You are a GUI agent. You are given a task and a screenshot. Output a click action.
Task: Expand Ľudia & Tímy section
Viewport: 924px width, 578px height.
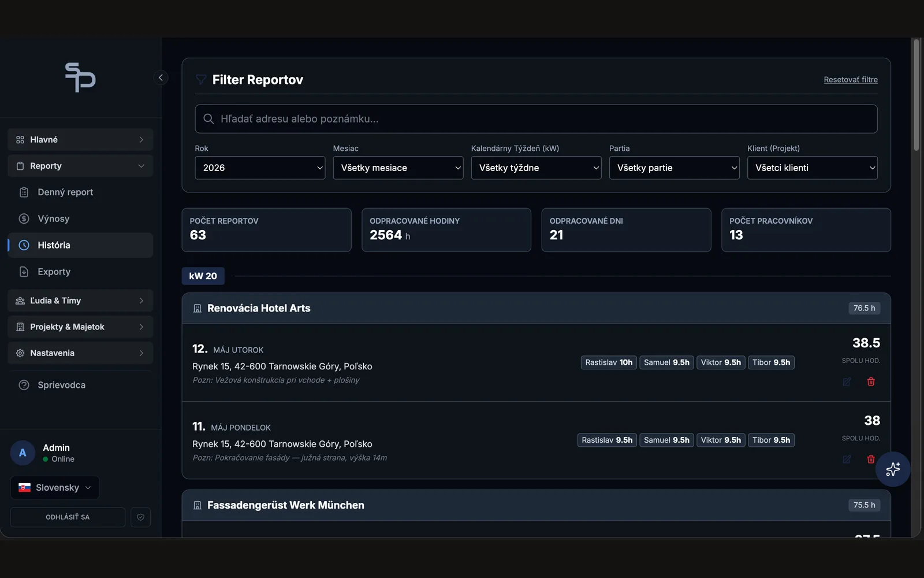[80, 301]
